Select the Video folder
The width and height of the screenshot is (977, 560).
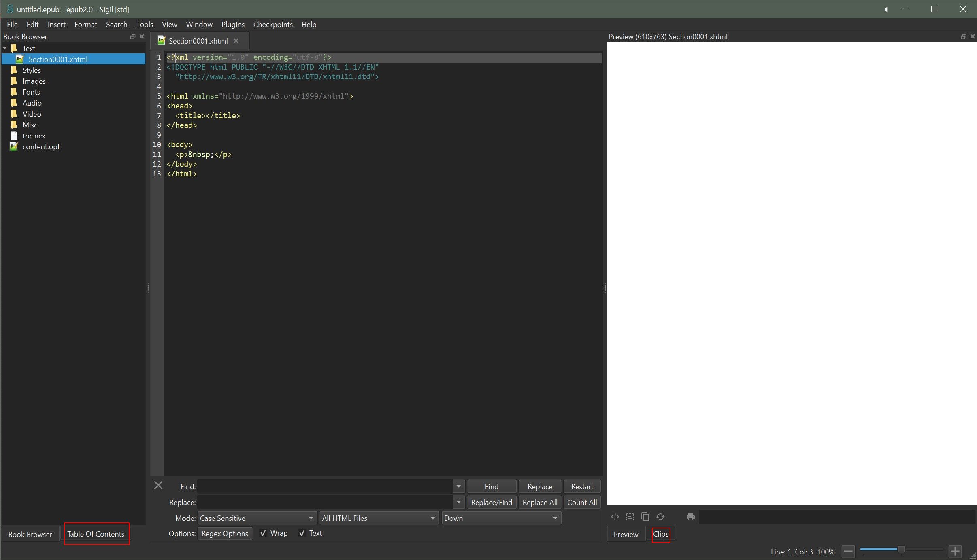[32, 114]
